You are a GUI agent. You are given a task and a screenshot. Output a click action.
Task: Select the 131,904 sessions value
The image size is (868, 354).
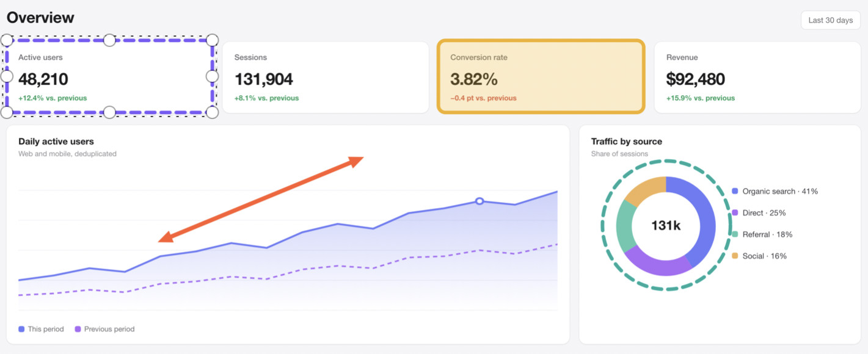point(264,79)
